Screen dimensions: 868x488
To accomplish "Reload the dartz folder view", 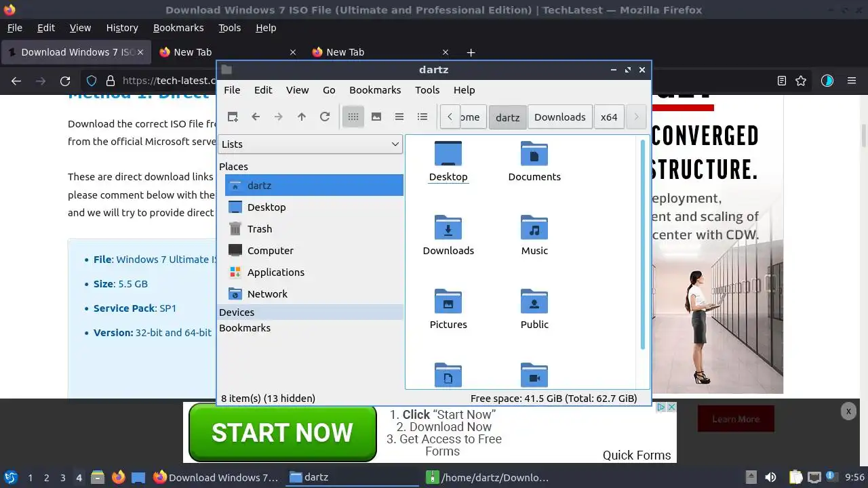I will [325, 117].
